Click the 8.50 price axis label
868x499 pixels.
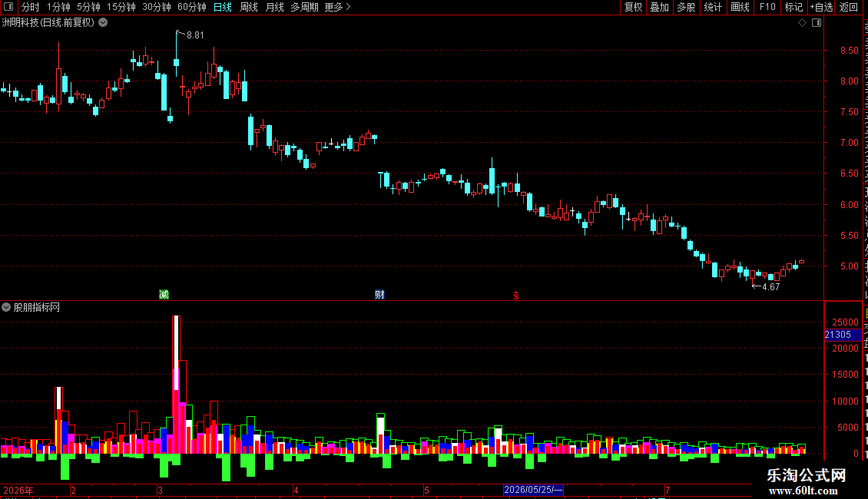[849, 51]
